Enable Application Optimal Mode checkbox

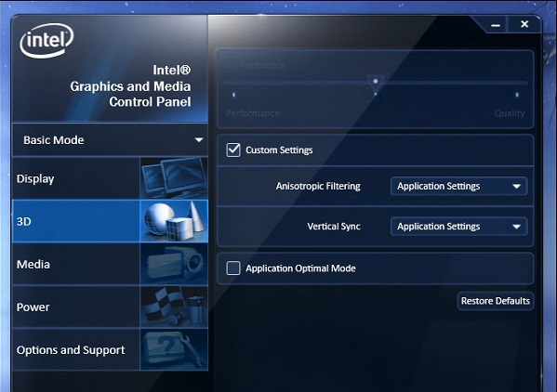[233, 268]
